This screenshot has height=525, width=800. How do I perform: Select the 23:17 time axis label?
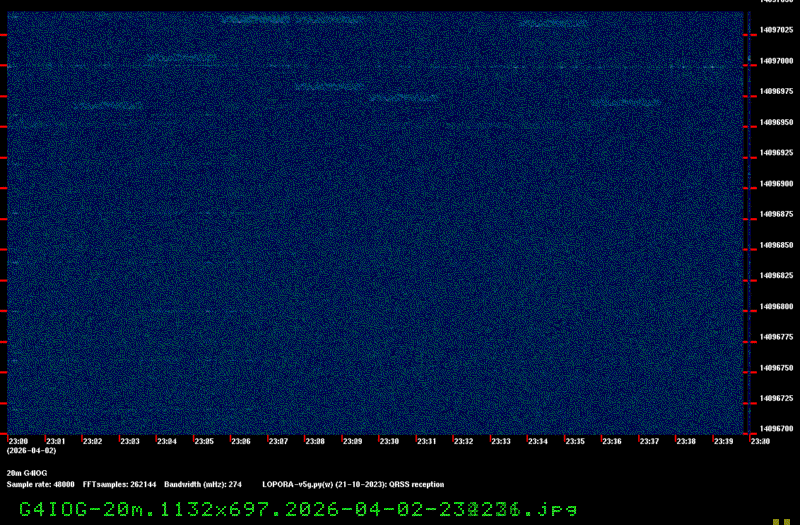pos(649,441)
